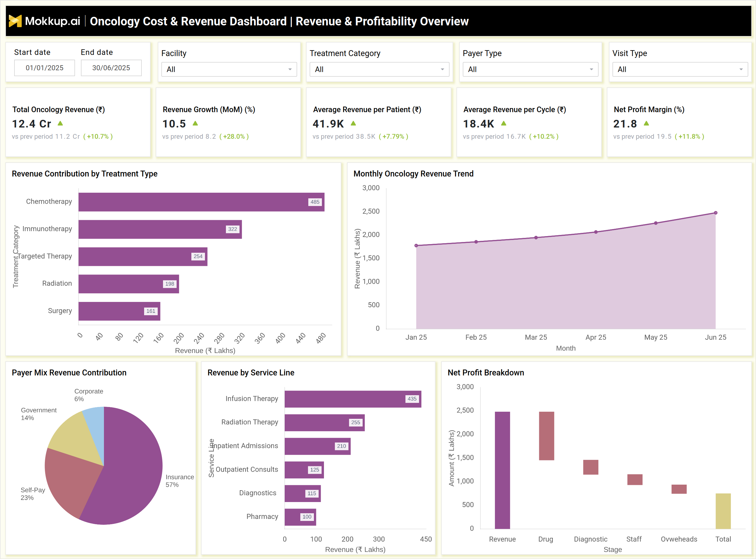Click the Apr 25 data point on trend line
This screenshot has width=756, height=559.
(x=596, y=232)
